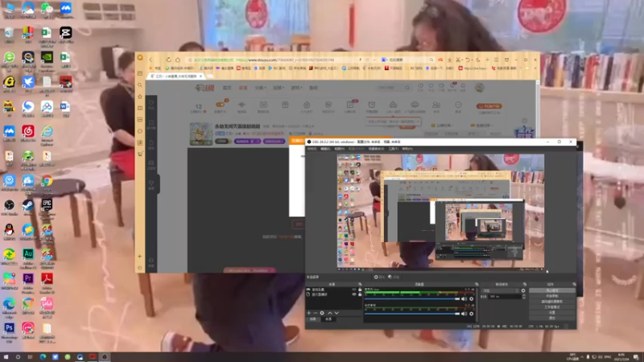
Task: Open the Douyu followed heart icon
Action: point(431,87)
